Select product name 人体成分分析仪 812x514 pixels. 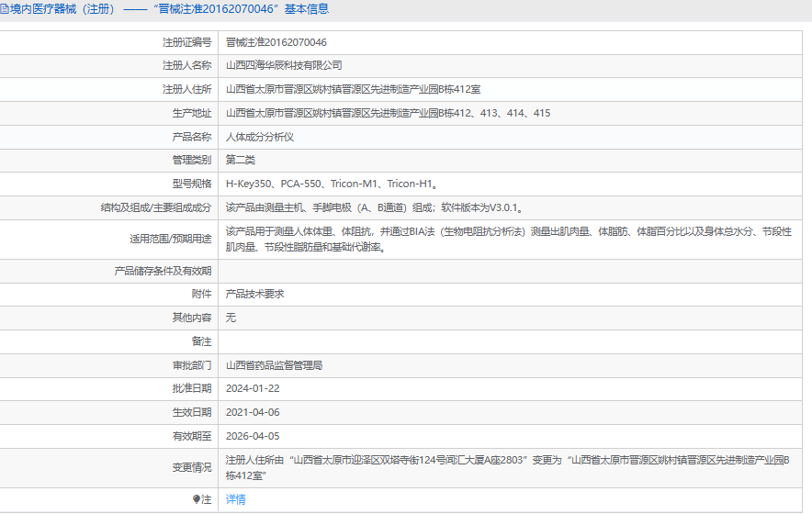(x=260, y=137)
